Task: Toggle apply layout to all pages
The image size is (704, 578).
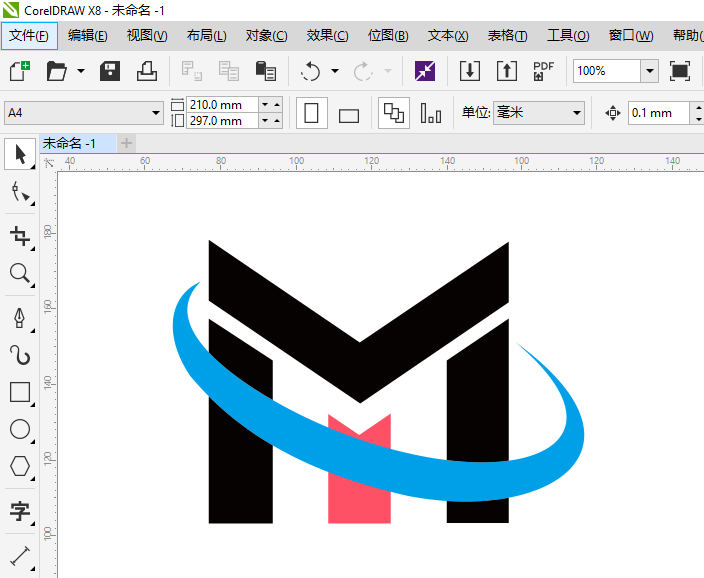Action: click(x=394, y=113)
